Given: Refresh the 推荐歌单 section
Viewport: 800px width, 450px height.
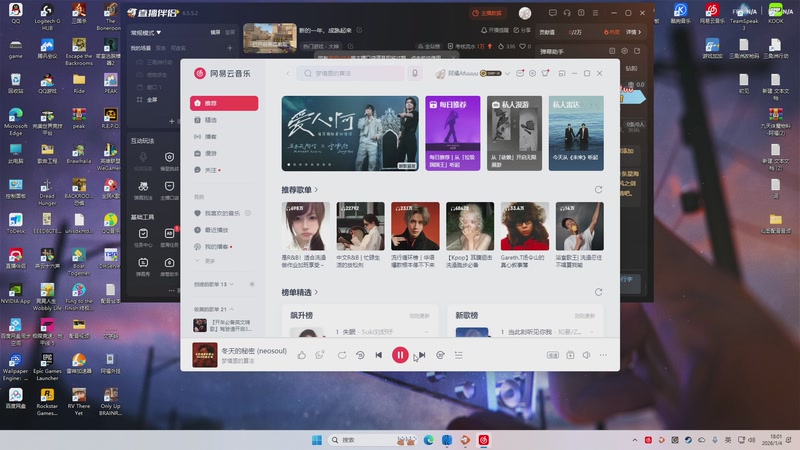Looking at the screenshot, I should pos(598,190).
